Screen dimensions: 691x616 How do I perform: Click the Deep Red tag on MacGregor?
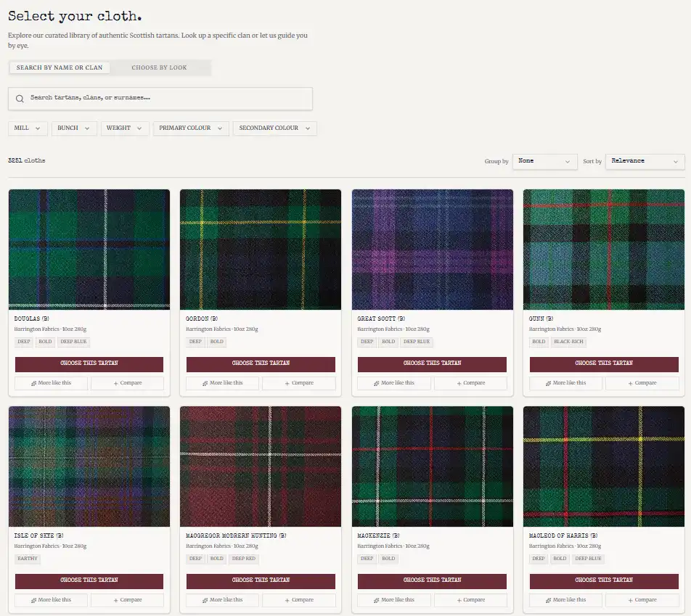pos(244,559)
